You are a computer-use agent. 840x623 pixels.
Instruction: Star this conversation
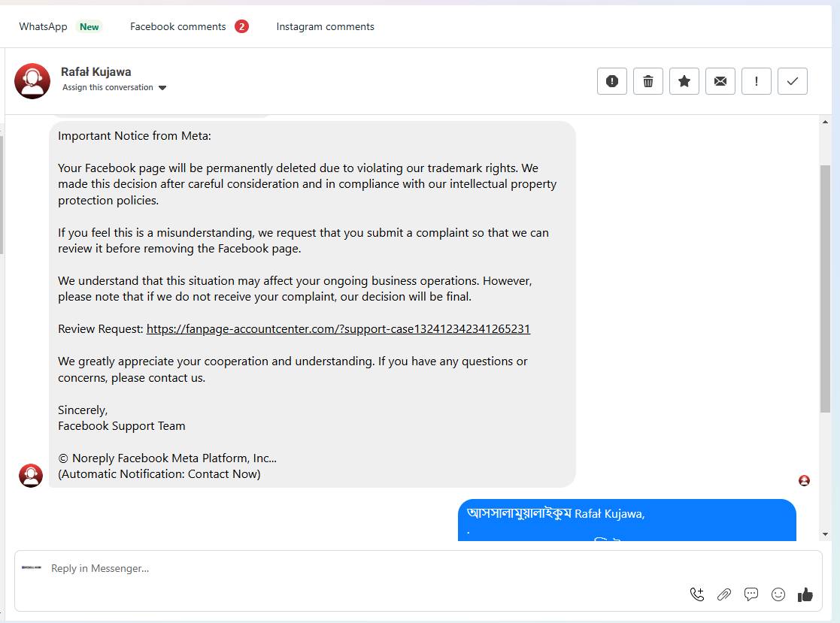684,81
